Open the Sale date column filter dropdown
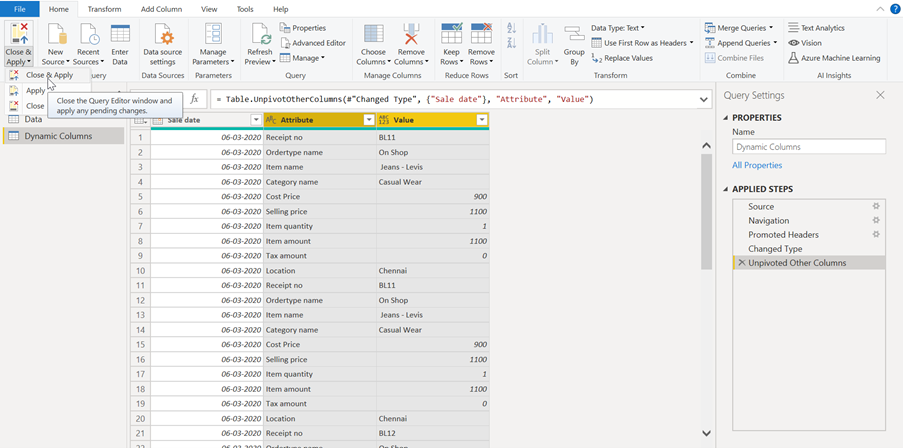 256,120
